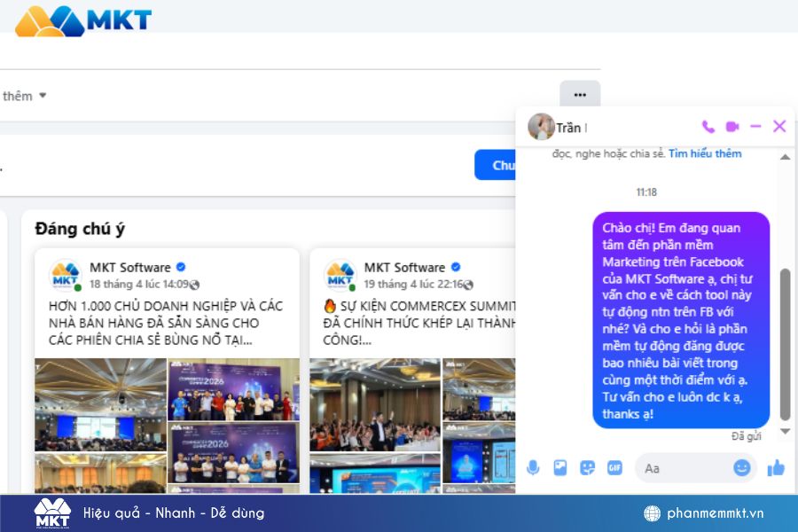798x532 pixels.
Task: Click SỰ KIỆN COMMERCEX SUMMIT post text
Action: click(x=419, y=323)
